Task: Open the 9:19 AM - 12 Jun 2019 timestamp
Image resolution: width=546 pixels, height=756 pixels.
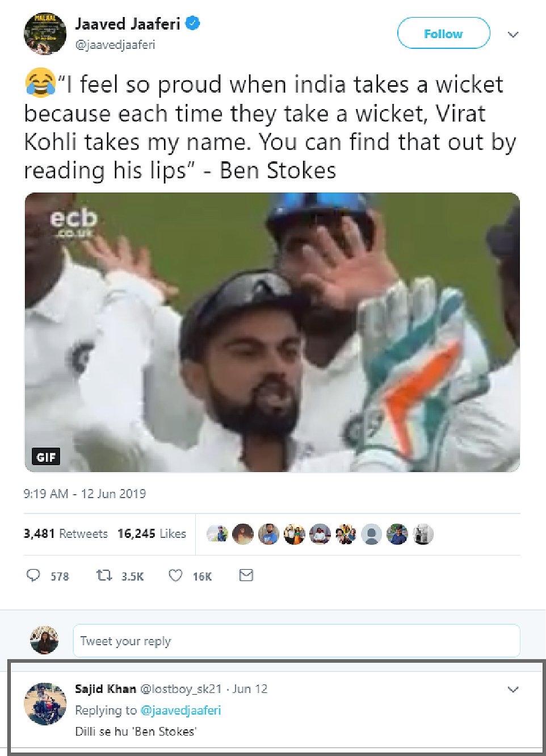Action: tap(85, 494)
